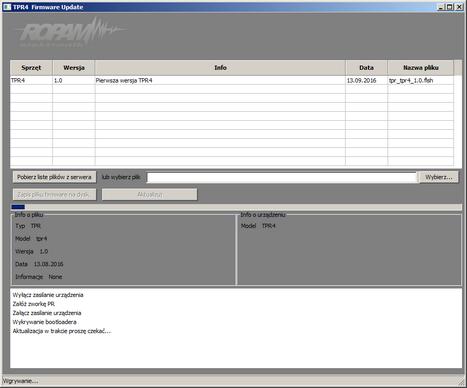The width and height of the screenshot is (467, 388).
Task: Click the 'Model tpr4' file info line
Action: (31, 239)
